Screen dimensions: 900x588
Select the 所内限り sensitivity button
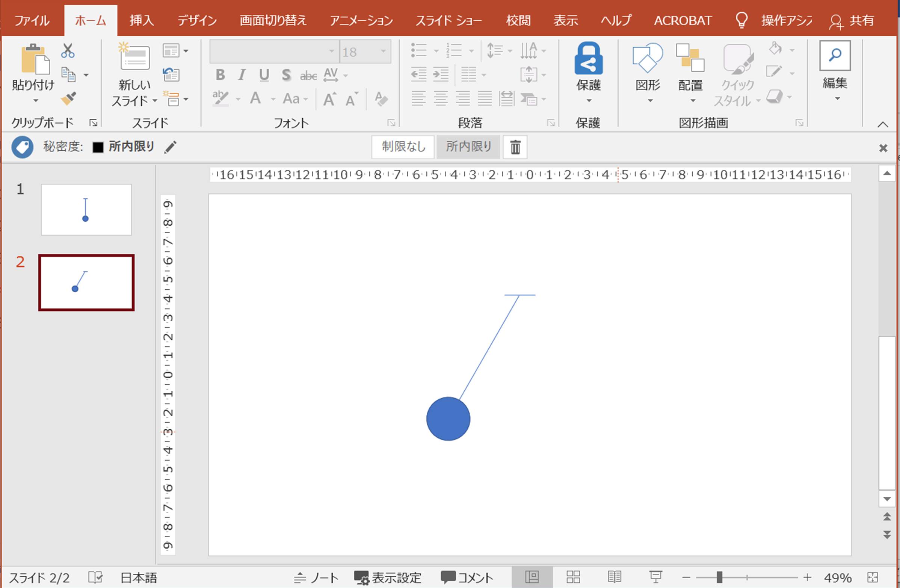click(468, 147)
